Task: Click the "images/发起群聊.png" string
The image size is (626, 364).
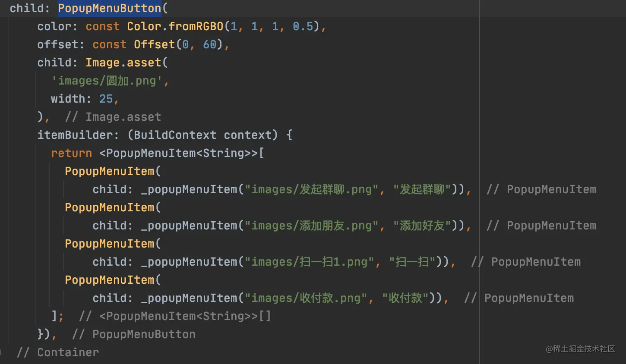Action: coord(312,189)
